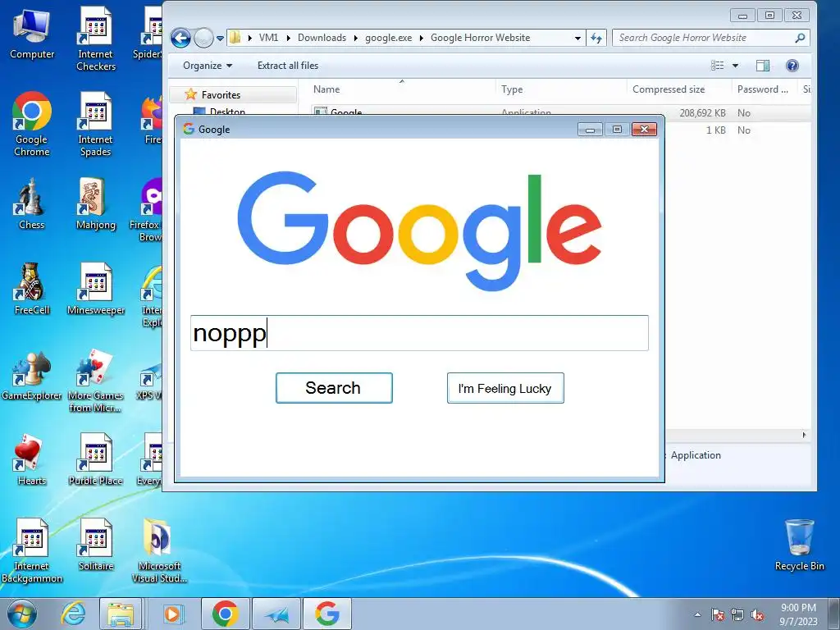Click the muted volume tray icon

pos(757,615)
